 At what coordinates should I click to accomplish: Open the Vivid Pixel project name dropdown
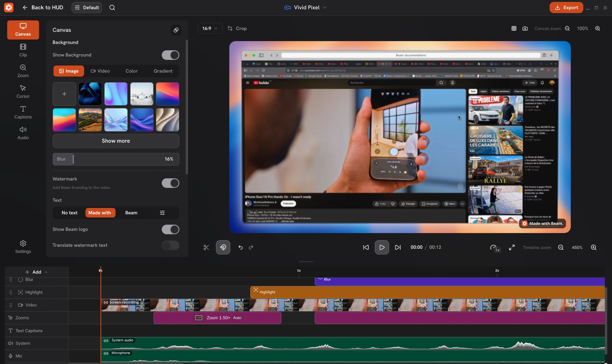click(x=306, y=8)
